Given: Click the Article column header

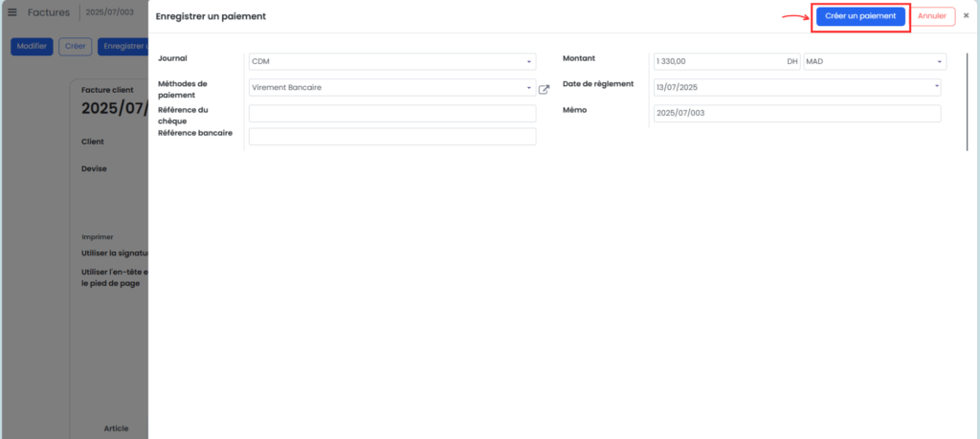Looking at the screenshot, I should coord(116,428).
